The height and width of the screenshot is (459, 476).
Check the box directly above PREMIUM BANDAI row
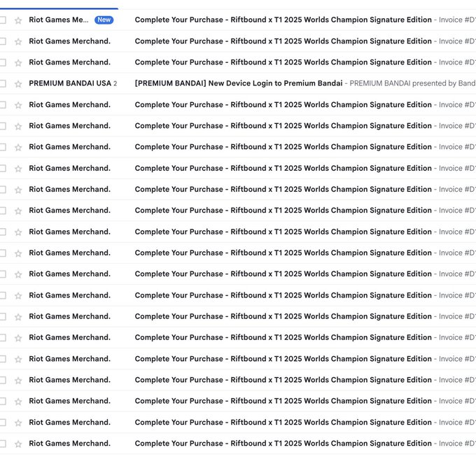click(3, 62)
